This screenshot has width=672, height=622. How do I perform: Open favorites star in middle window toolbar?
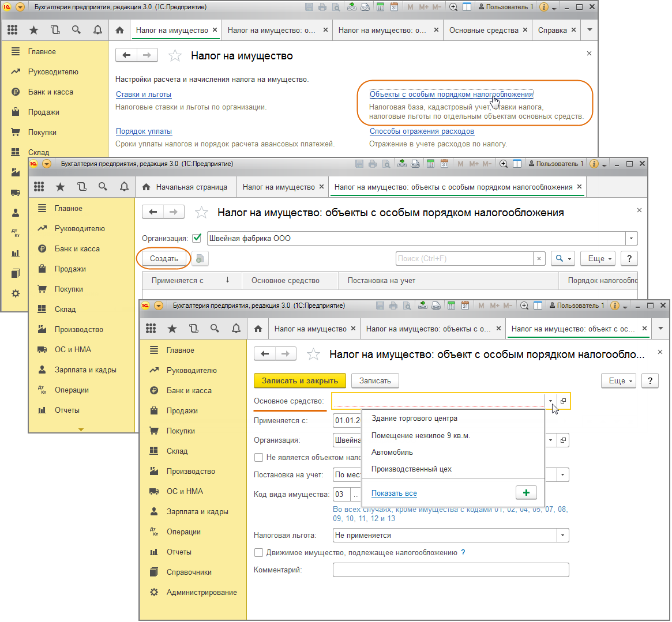(61, 187)
